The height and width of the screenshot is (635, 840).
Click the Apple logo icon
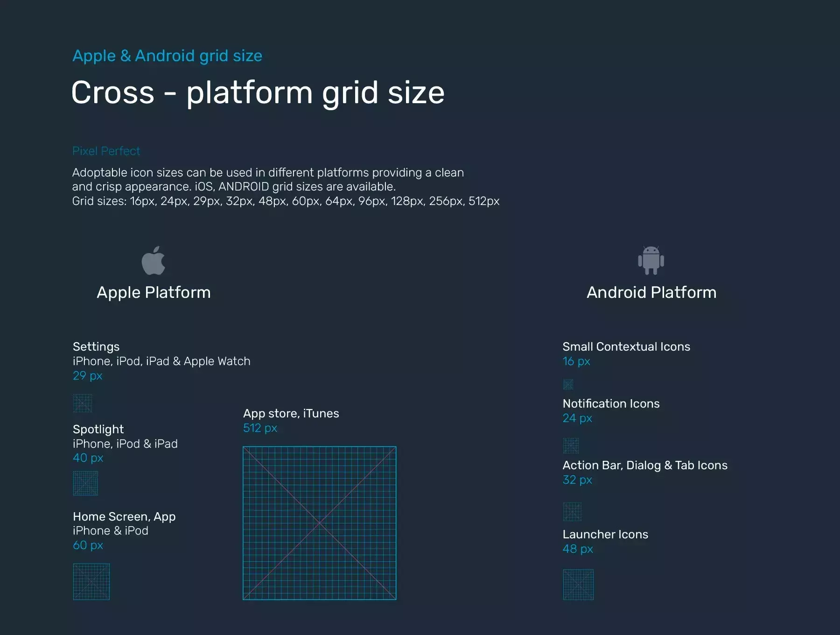[x=154, y=260]
